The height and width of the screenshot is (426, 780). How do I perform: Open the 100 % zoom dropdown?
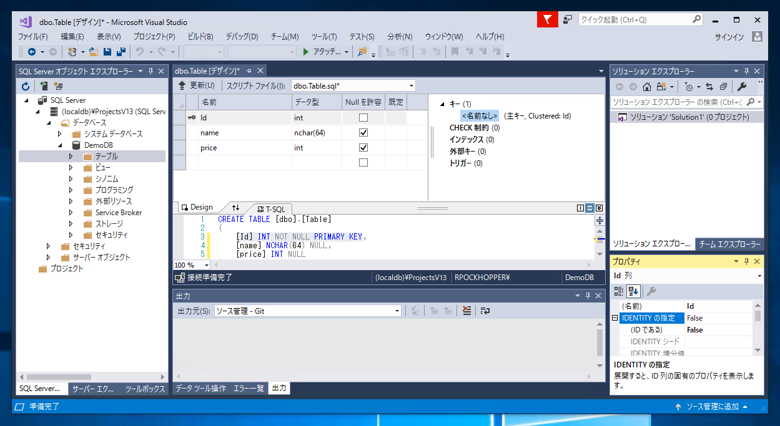[206, 265]
